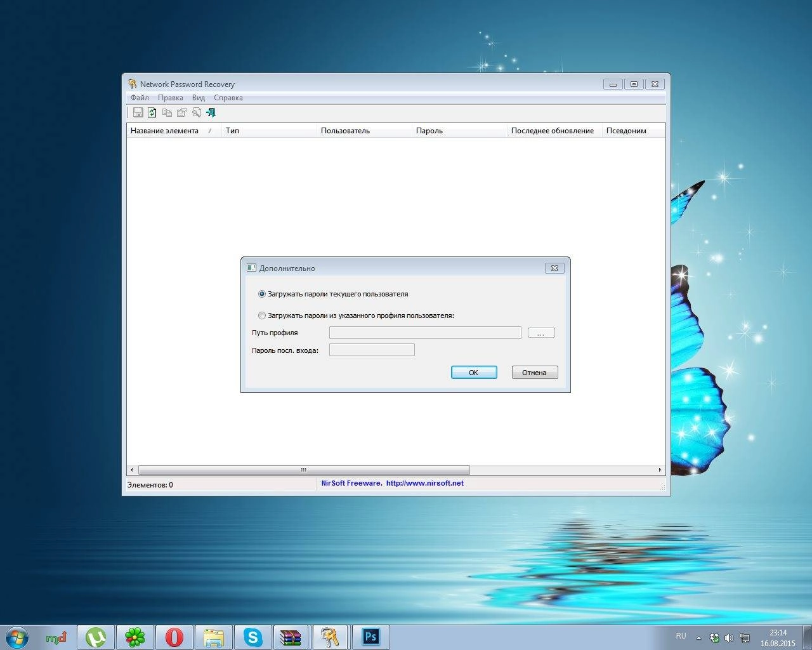Screen dimensions: 812x650
Task: Click the Путь профиля input field
Action: coord(425,333)
